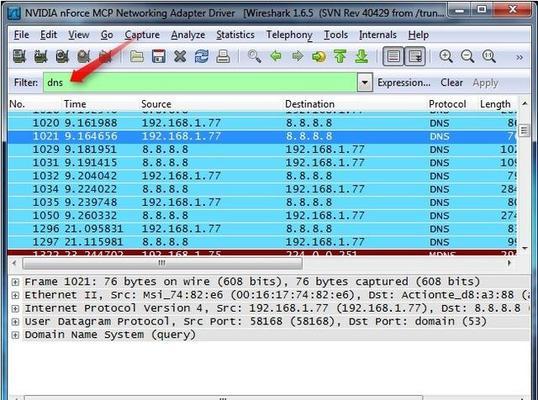
Task: Sort by the No. column header
Action: [x=17, y=104]
